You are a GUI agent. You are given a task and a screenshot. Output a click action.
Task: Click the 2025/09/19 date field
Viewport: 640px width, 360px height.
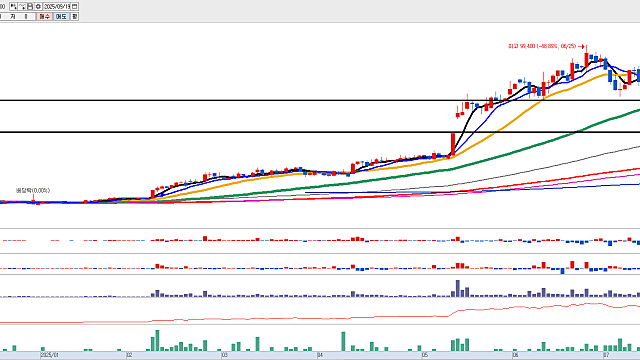pyautogui.click(x=57, y=7)
